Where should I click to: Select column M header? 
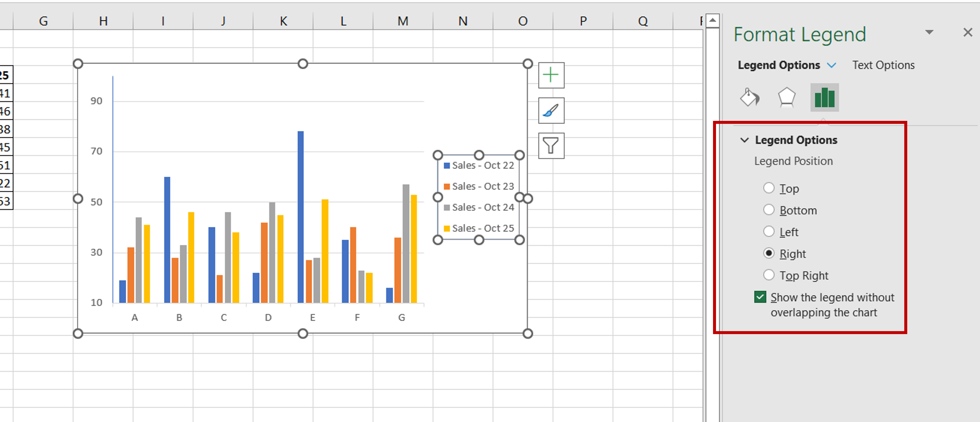tap(403, 21)
